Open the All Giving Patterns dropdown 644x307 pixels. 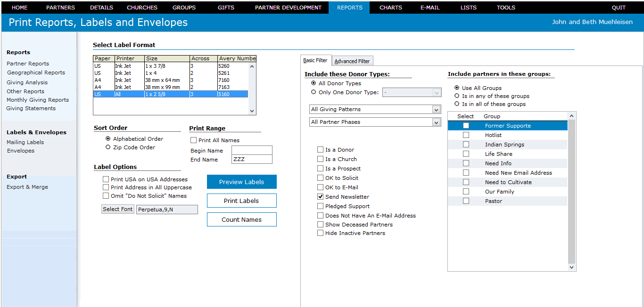[375, 109]
